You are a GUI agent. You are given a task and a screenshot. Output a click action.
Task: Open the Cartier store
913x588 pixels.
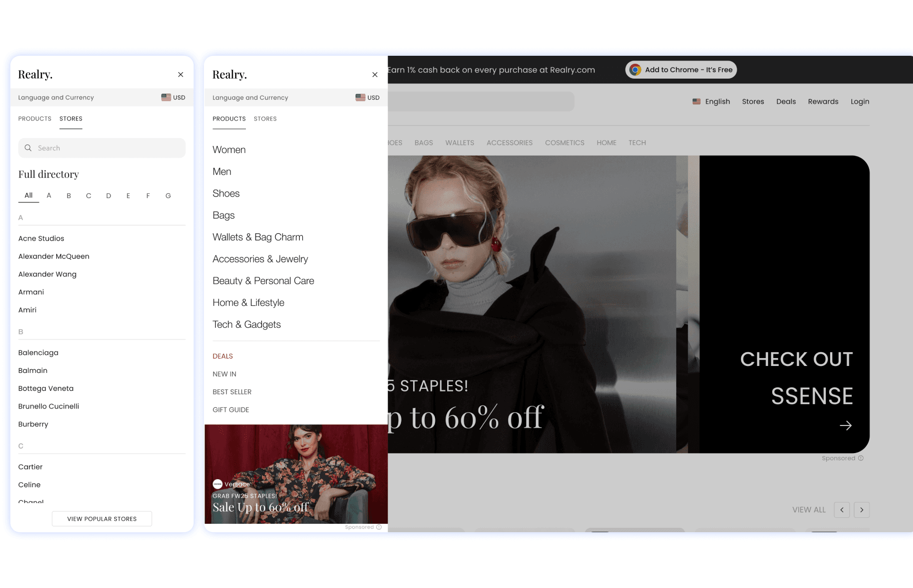click(x=30, y=467)
